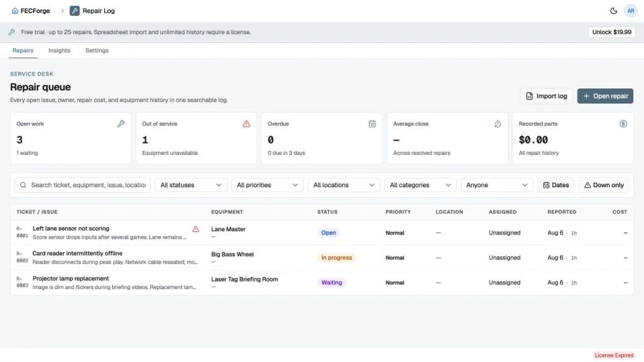Click Unassigned in Lane Master row
This screenshot has width=644, height=362.
tap(504, 233)
